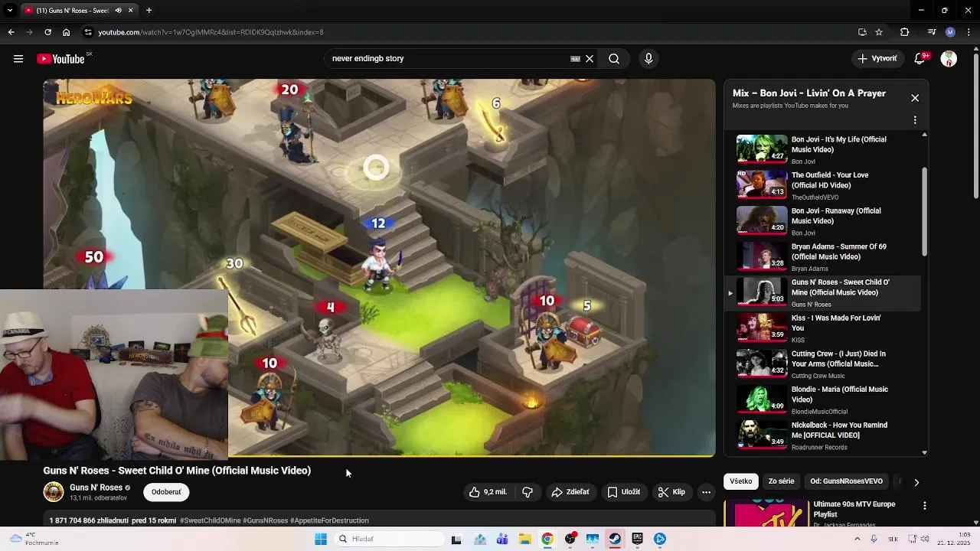Open Steam from the taskbar
Screen dimensions: 980x551
pos(615,539)
